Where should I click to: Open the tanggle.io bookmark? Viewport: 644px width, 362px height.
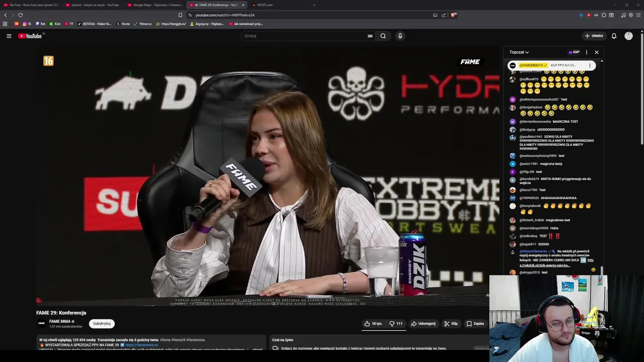(171, 24)
